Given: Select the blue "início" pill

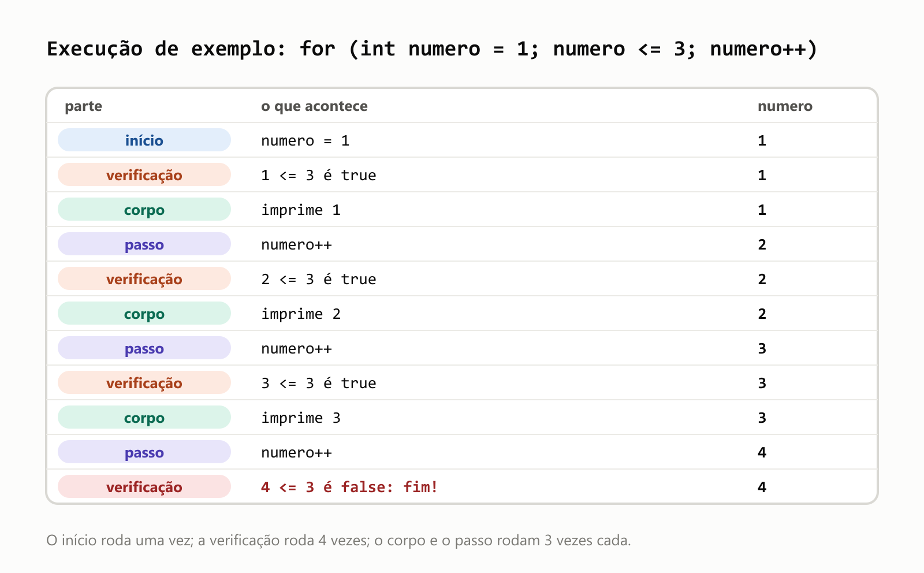Looking at the screenshot, I should point(144,140).
